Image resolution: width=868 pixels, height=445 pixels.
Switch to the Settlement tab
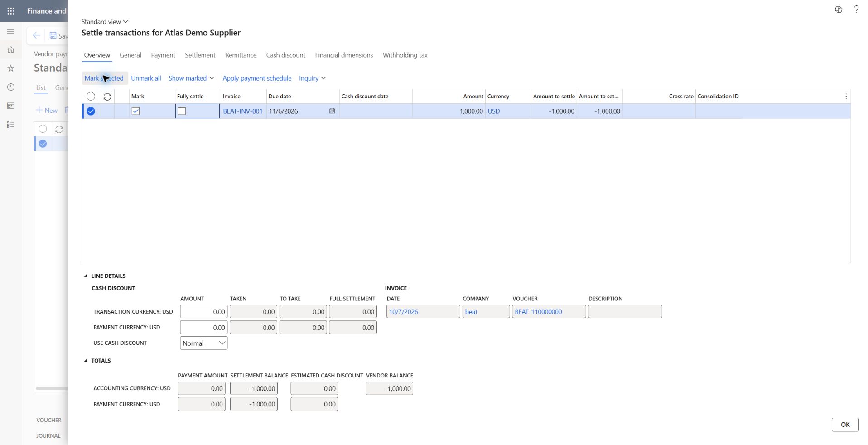click(200, 55)
